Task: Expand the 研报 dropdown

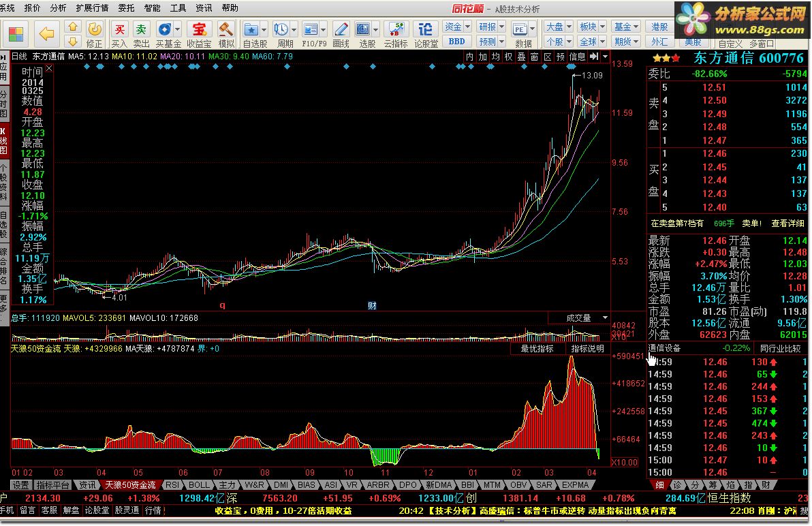Action: [x=502, y=27]
